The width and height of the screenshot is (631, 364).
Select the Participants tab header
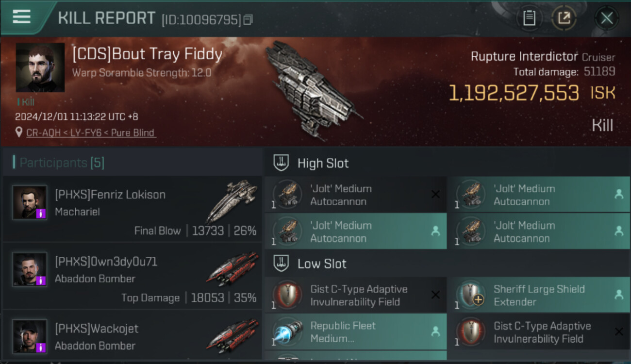click(61, 163)
